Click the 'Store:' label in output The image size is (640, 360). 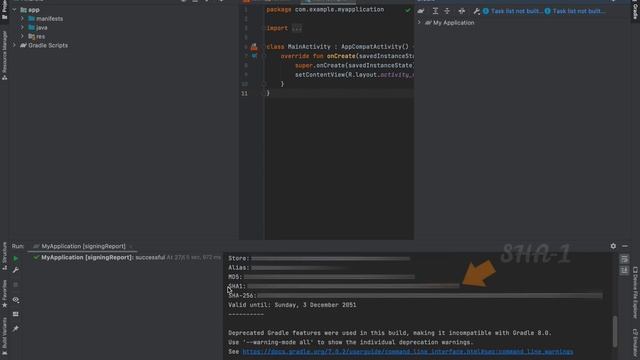point(239,258)
